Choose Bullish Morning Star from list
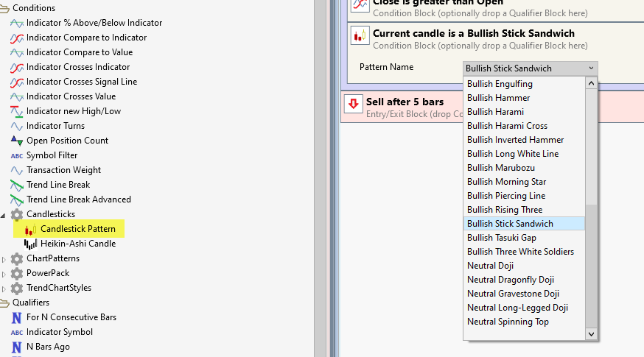This screenshot has width=644, height=357. click(x=506, y=182)
